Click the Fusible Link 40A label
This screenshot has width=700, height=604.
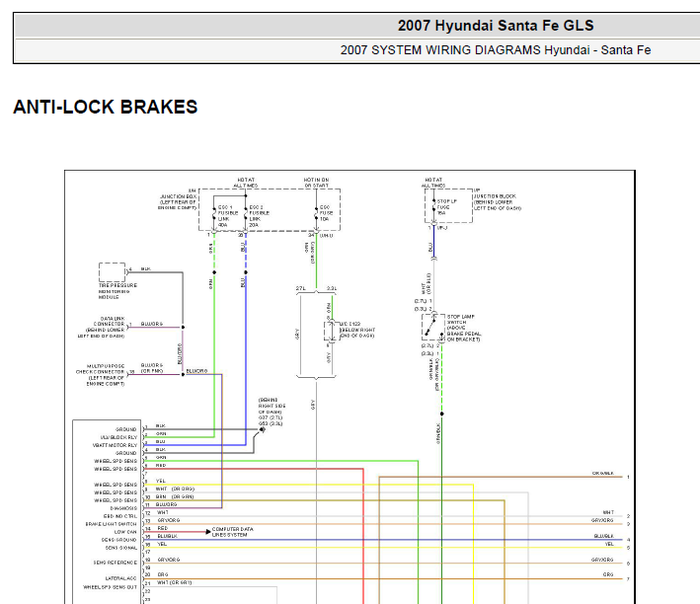228,216
